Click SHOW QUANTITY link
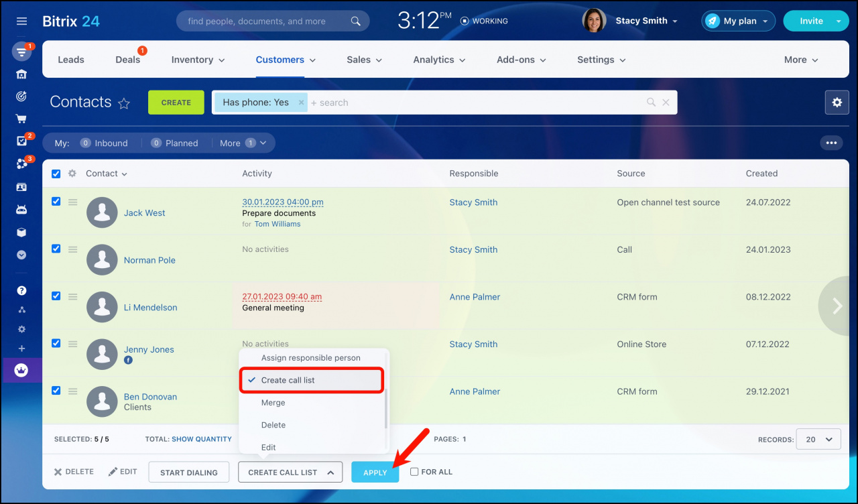The width and height of the screenshot is (858, 504). [202, 440]
